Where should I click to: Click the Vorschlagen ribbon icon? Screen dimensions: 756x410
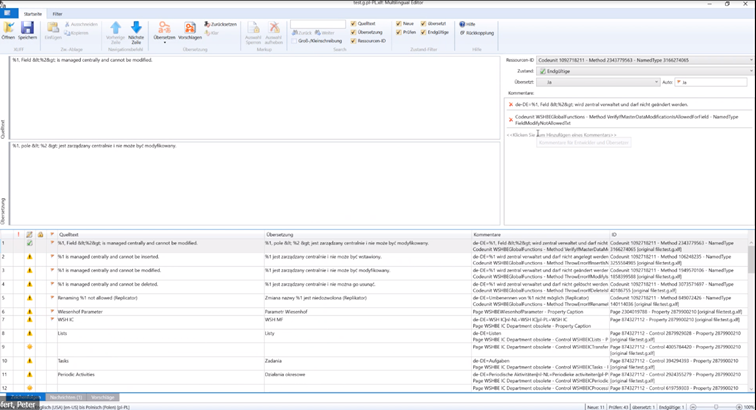click(x=190, y=27)
